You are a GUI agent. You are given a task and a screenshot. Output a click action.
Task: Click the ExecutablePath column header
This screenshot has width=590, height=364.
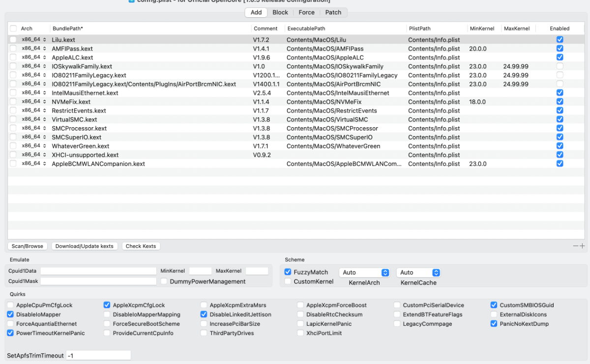point(306,28)
